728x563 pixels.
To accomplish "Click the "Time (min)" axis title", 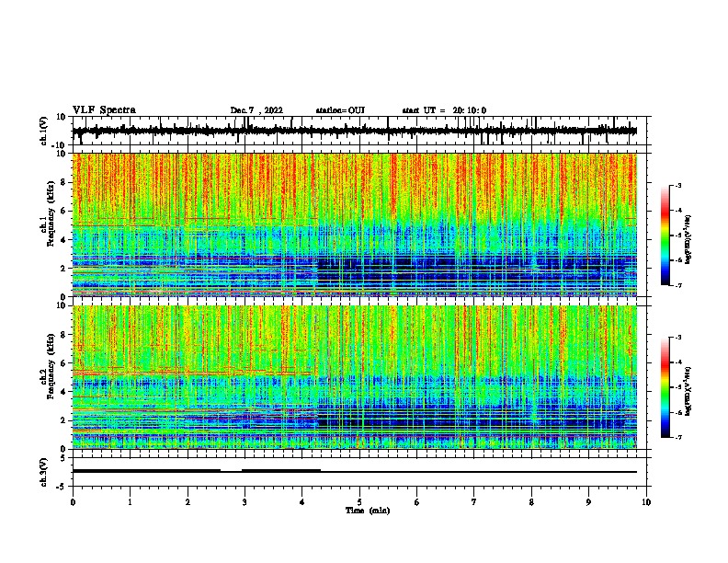I will tap(368, 511).
